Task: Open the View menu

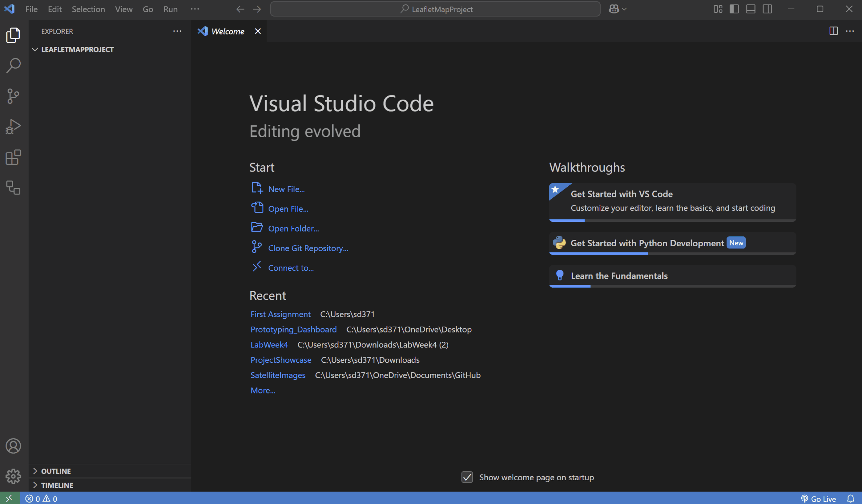Action: (x=124, y=9)
